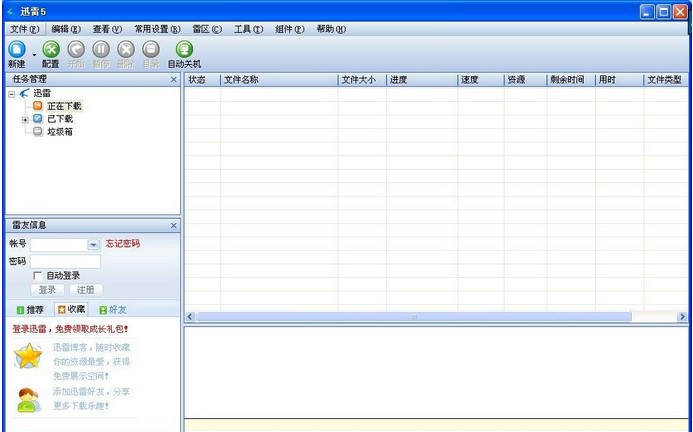
Task: Click the 自动关机 (Auto shutdown) icon
Action: point(184,49)
